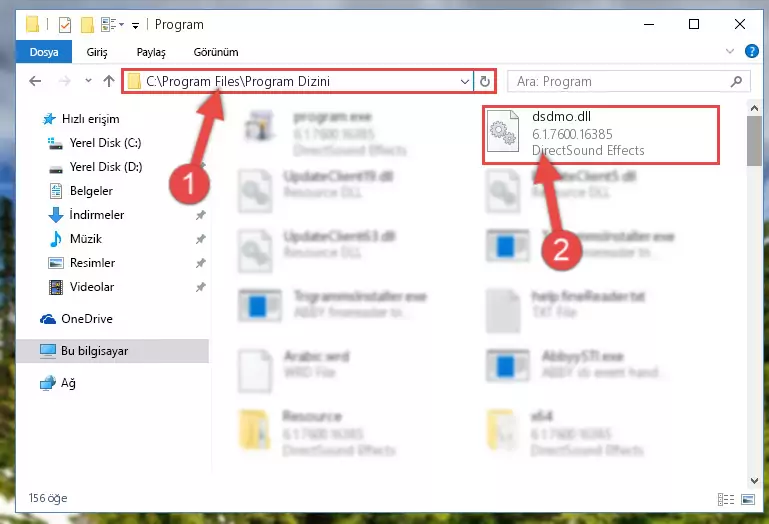Select Ağ network in navigation pane
The width and height of the screenshot is (769, 524).
[58, 383]
